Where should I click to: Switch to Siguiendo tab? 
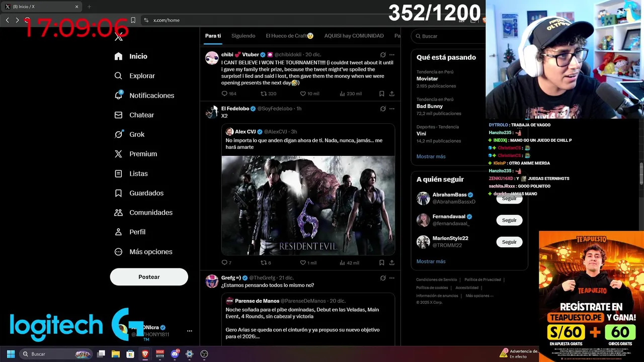click(x=243, y=36)
